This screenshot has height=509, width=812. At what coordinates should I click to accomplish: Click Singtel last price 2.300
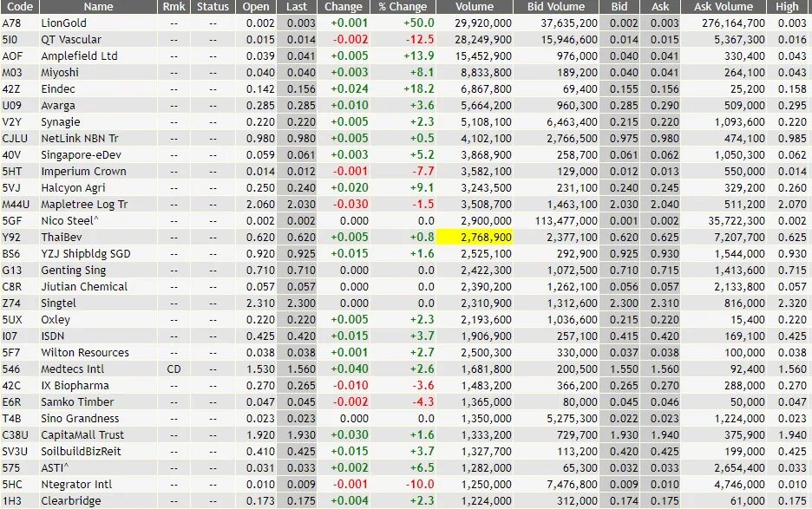pos(301,303)
